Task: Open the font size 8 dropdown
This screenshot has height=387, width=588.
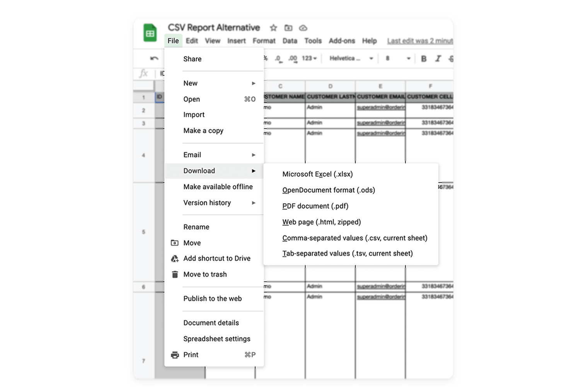Action: pos(398,58)
